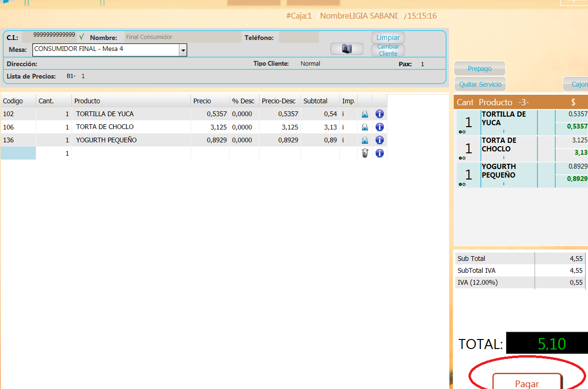
Task: Click the Quitar Servicio button
Action: tap(480, 84)
